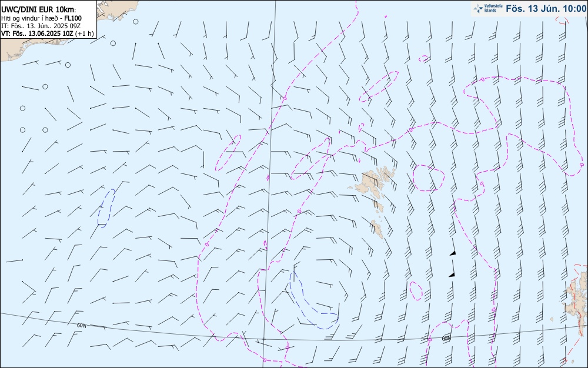Click the 'Hiti og vindur í hæð' line
This screenshot has height=368, width=588.
[x=41, y=18]
